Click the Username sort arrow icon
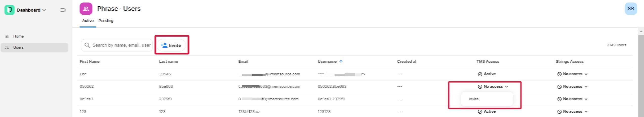The image size is (644, 117). point(341,62)
